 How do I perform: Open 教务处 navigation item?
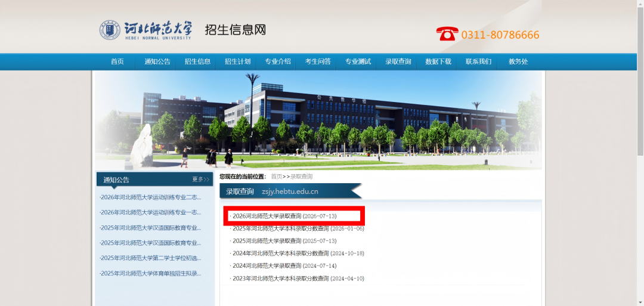coord(518,61)
